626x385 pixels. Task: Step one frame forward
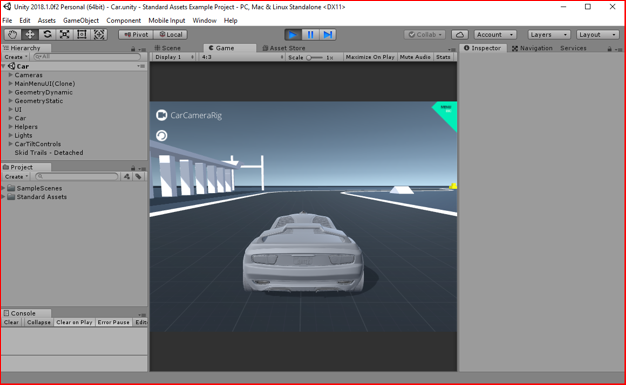[x=327, y=35]
